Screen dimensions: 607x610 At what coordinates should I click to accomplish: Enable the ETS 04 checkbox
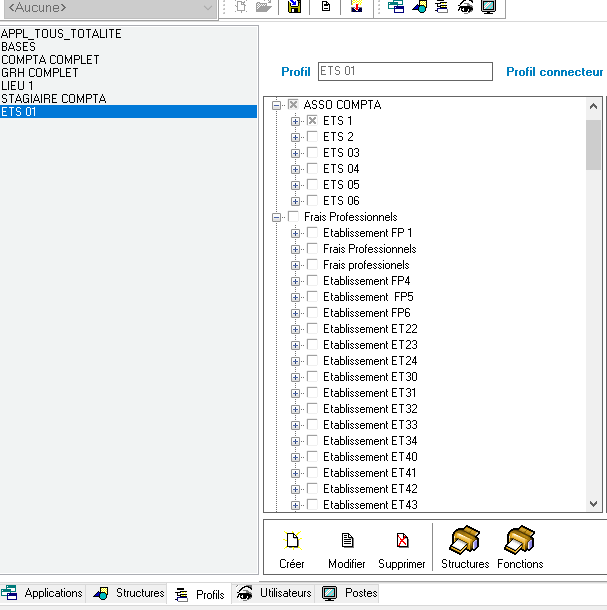[313, 169]
